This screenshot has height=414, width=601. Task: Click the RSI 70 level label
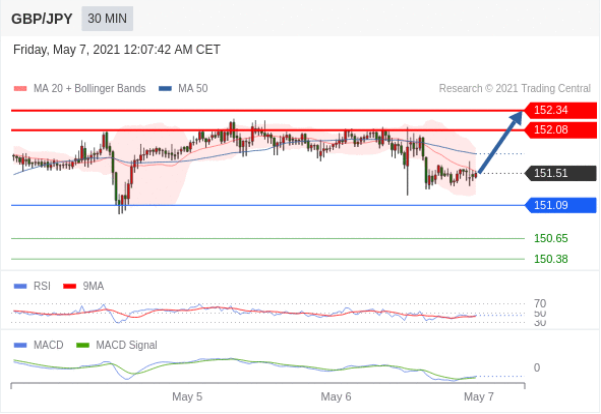(540, 304)
